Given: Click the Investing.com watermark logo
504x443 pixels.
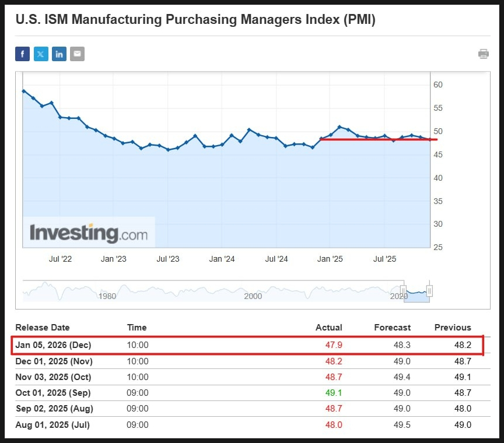Looking at the screenshot, I should coord(89,233).
